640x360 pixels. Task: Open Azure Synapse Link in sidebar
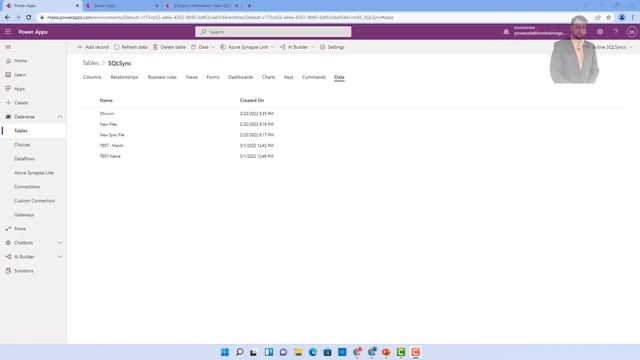(x=34, y=173)
